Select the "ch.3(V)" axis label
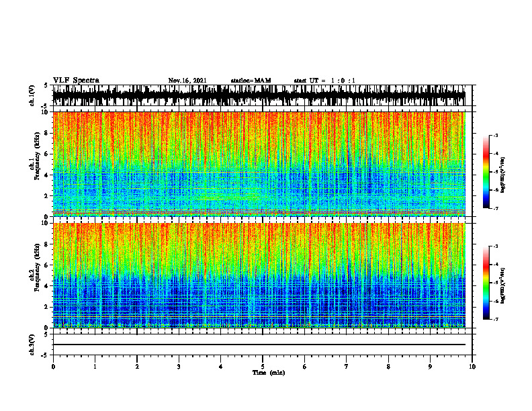The width and height of the screenshot is (532, 411). click(32, 345)
